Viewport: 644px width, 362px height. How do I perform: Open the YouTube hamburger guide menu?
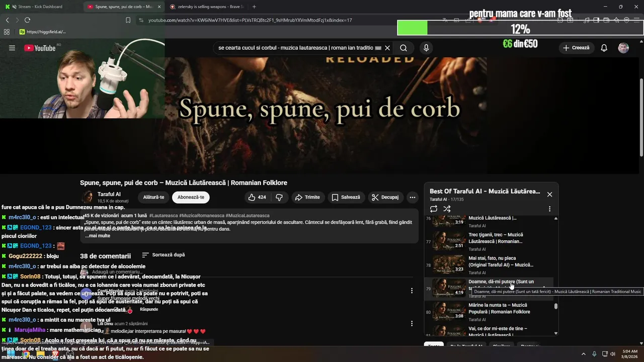[12, 48]
